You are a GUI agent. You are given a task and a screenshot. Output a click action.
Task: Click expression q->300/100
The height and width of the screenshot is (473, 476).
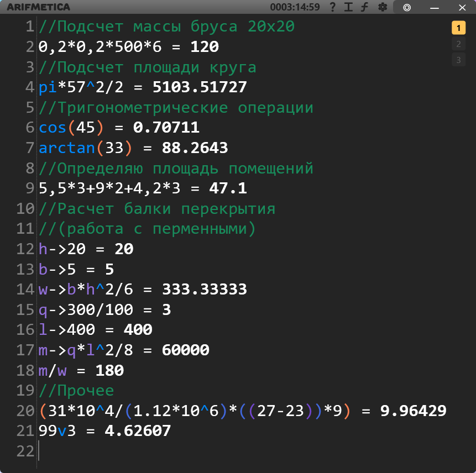[x=86, y=310]
